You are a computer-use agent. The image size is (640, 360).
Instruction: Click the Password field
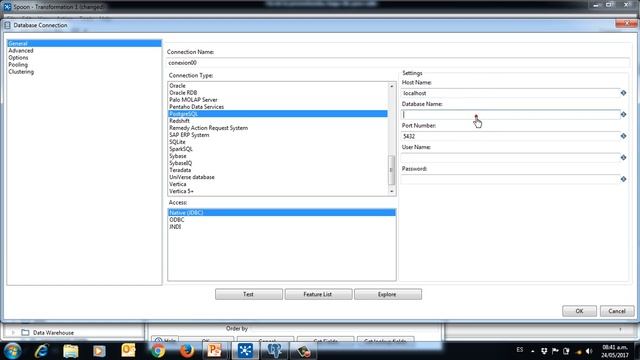pos(510,179)
